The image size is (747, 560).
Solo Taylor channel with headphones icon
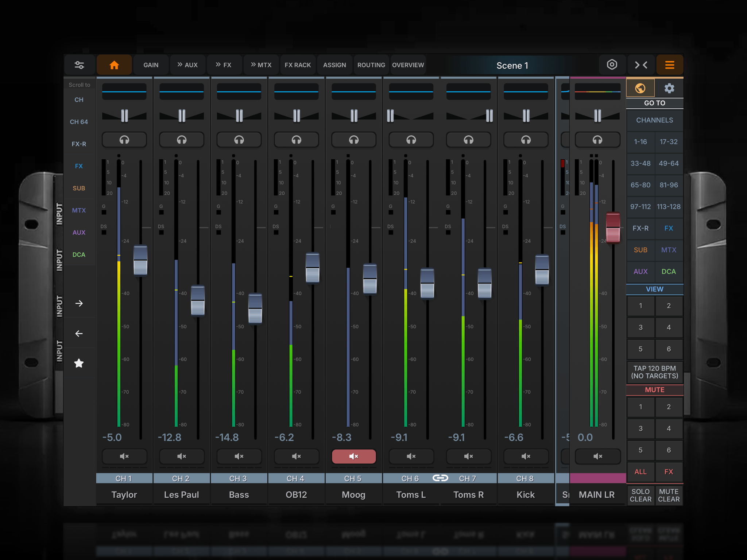coord(124,140)
